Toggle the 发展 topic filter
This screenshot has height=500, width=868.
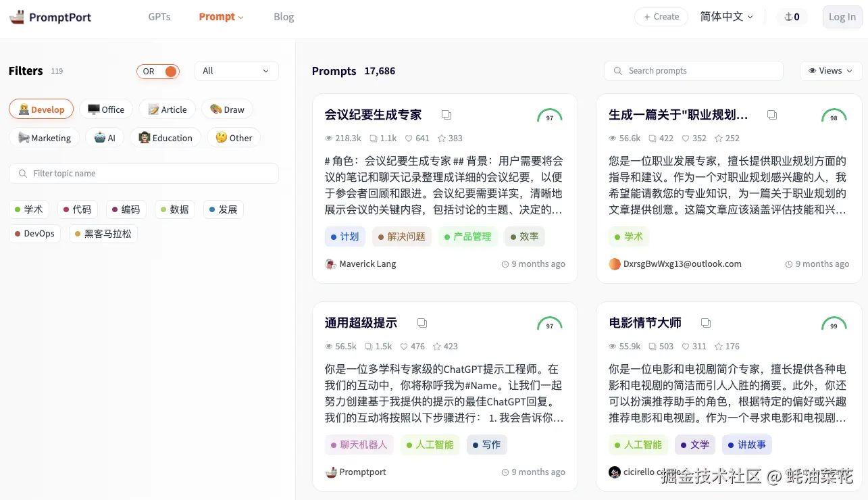(224, 209)
